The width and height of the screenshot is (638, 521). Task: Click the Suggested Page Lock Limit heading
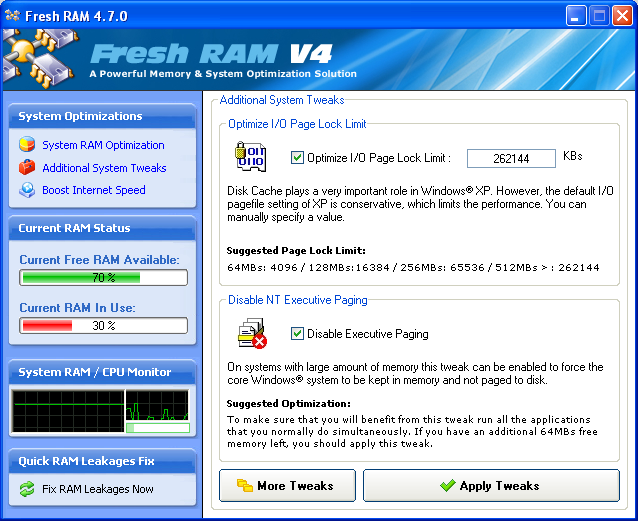296,250
